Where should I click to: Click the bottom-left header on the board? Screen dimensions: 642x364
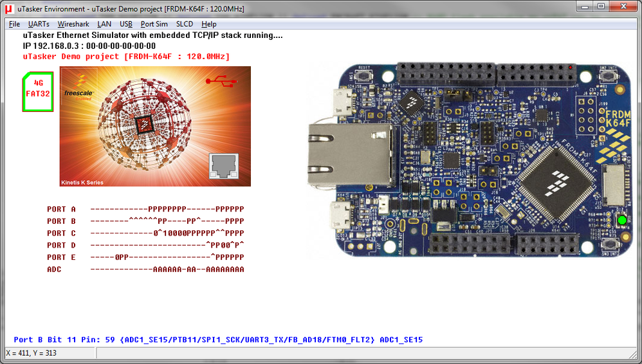point(470,244)
